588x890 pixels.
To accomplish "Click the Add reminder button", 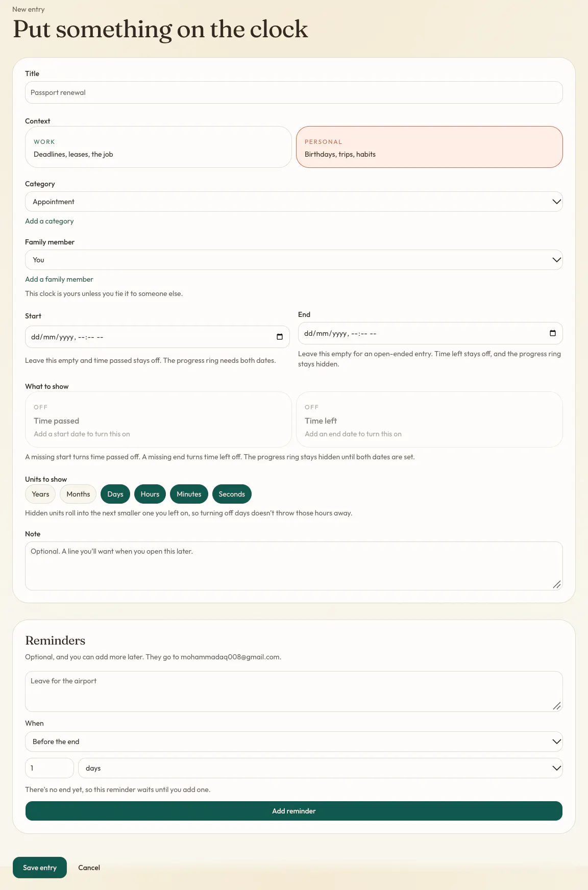I will click(294, 811).
